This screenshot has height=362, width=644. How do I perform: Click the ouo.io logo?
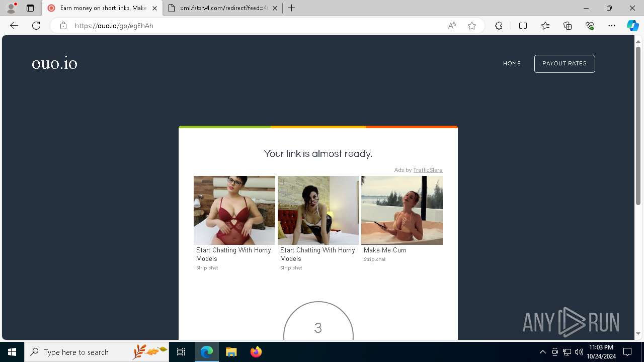pos(54,64)
